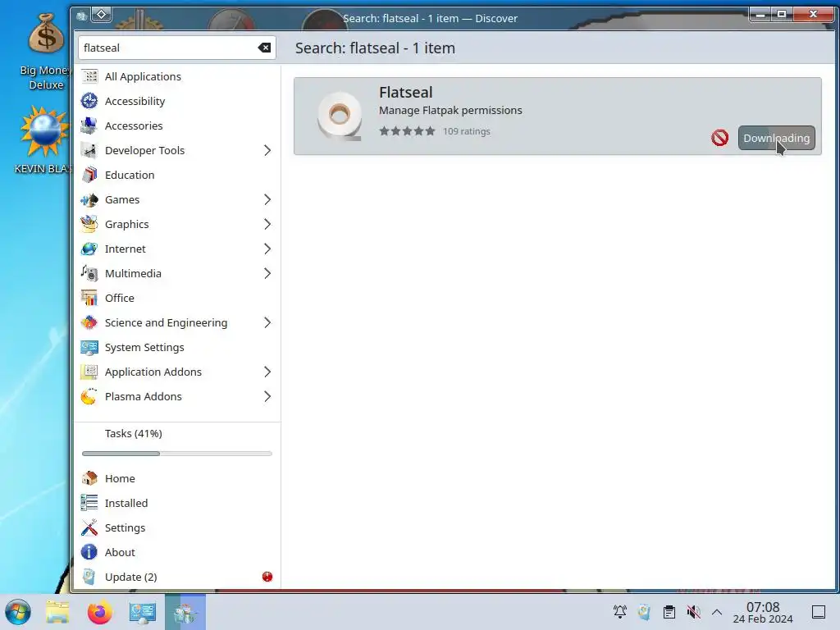Click the Installed list icon

pyautogui.click(x=89, y=503)
